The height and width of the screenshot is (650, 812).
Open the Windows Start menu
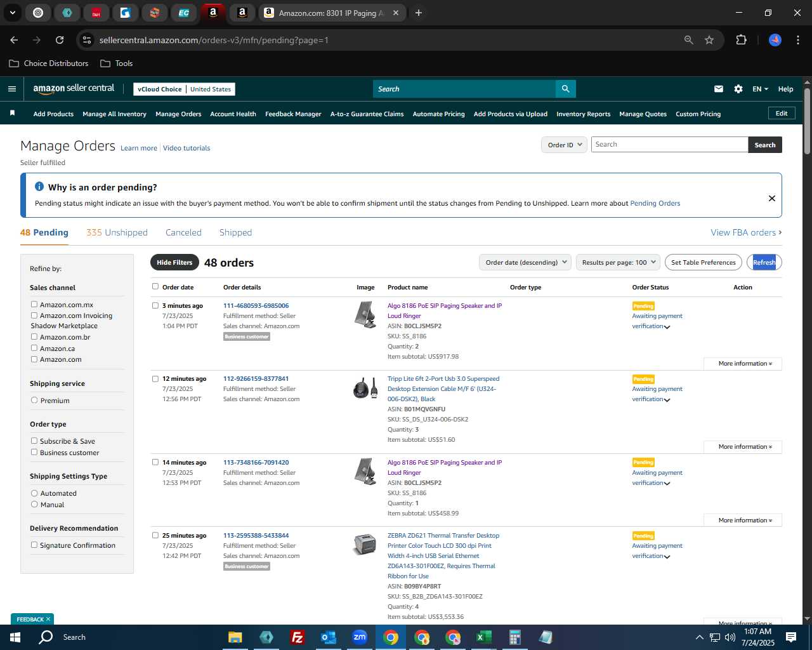[15, 637]
